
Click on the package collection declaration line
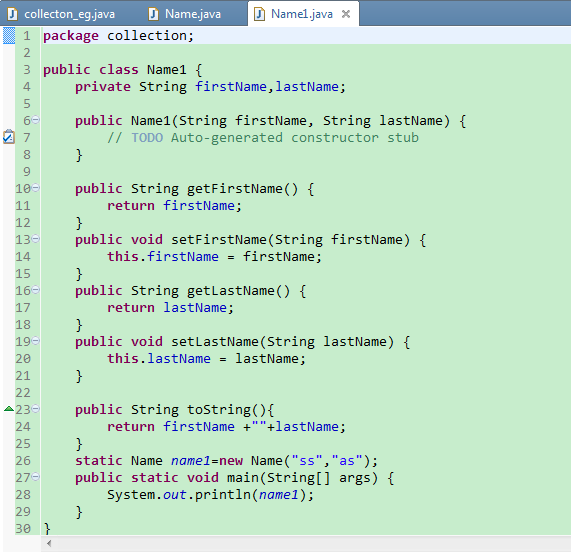tap(118, 36)
